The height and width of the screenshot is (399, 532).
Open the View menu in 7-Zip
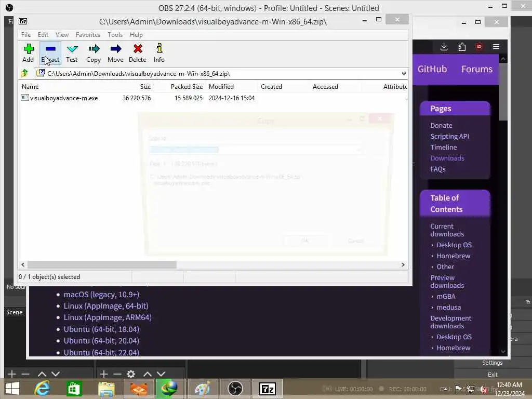(62, 35)
